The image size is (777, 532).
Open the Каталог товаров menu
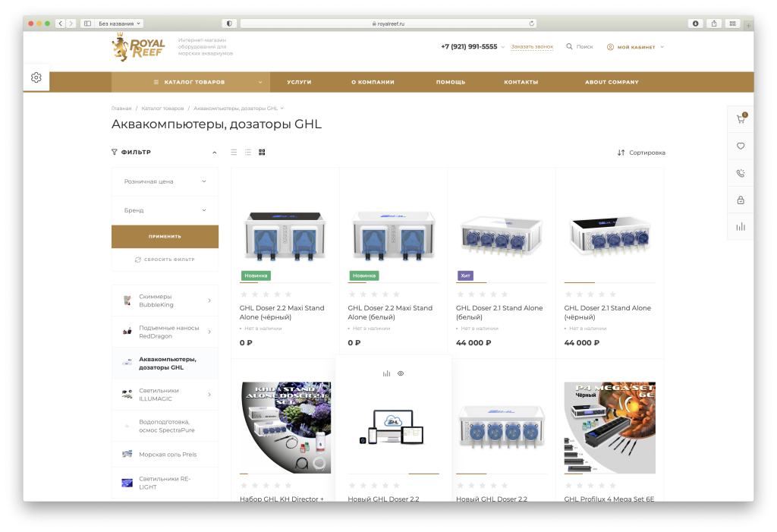(x=190, y=82)
